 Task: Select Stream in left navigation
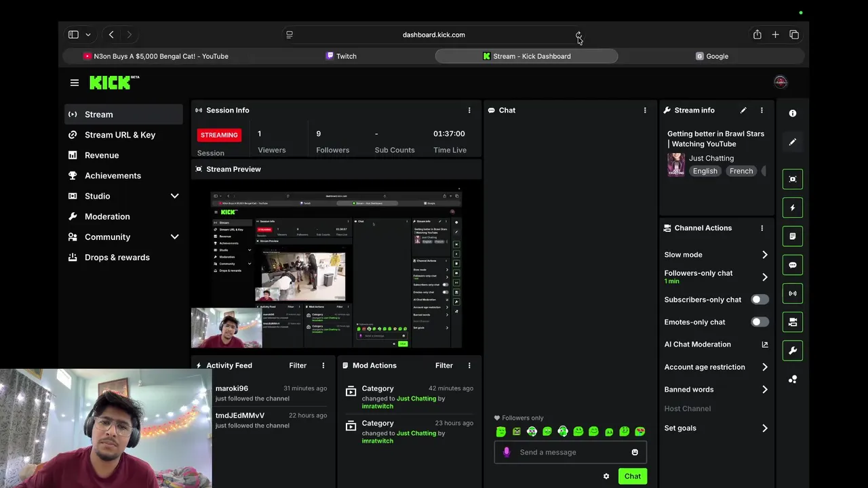(x=123, y=115)
